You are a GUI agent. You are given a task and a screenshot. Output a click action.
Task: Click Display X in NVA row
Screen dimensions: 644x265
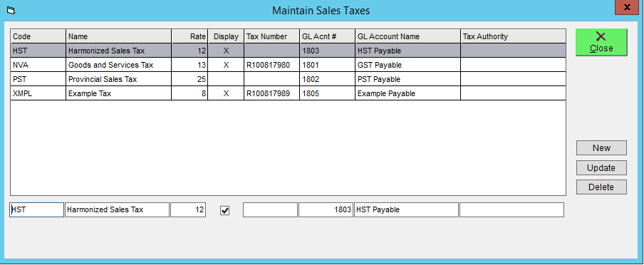pos(226,65)
